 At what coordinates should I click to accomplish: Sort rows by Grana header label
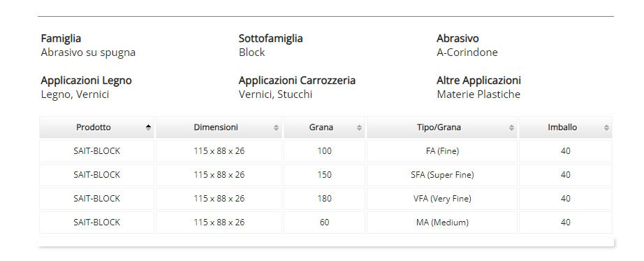(x=321, y=127)
